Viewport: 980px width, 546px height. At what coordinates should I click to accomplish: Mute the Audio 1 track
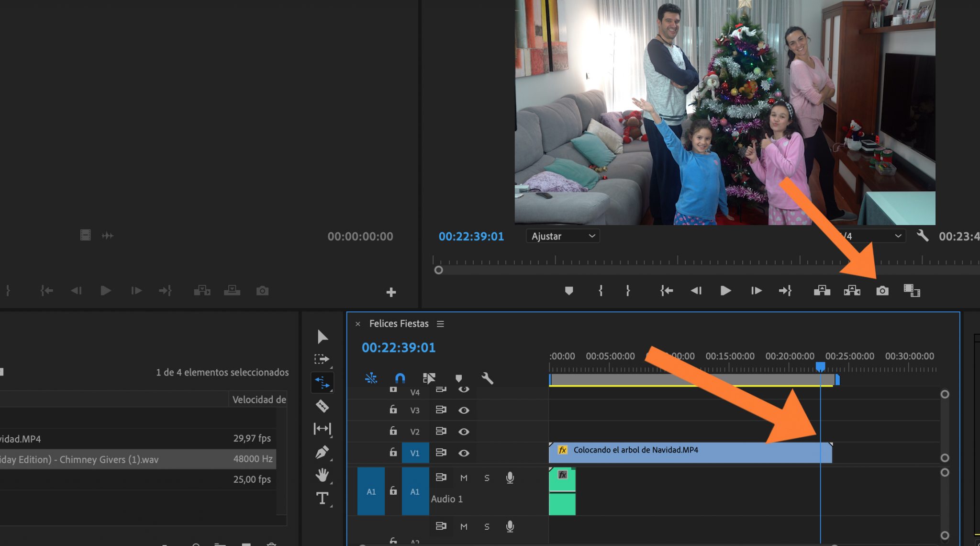click(x=463, y=478)
